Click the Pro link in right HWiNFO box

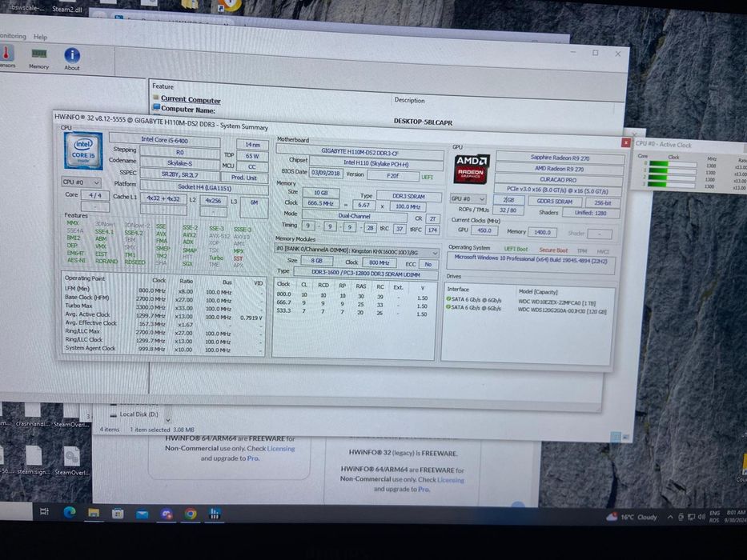coord(424,489)
